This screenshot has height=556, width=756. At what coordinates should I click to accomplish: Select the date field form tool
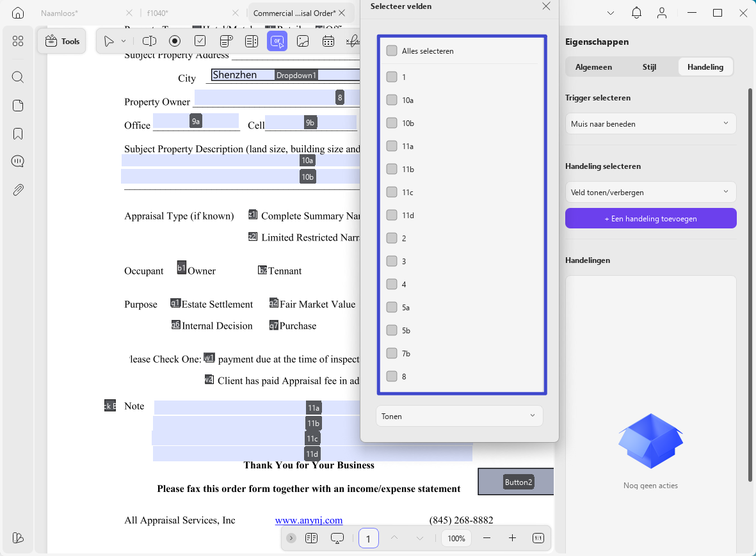click(328, 42)
